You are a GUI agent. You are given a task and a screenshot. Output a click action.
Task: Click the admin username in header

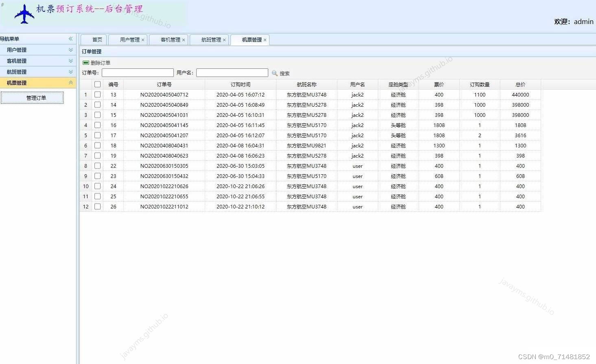click(583, 22)
